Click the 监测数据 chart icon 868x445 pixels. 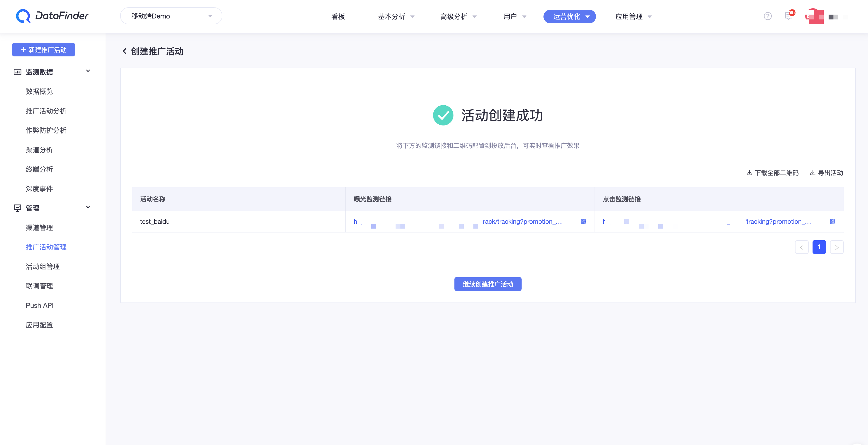[17, 72]
